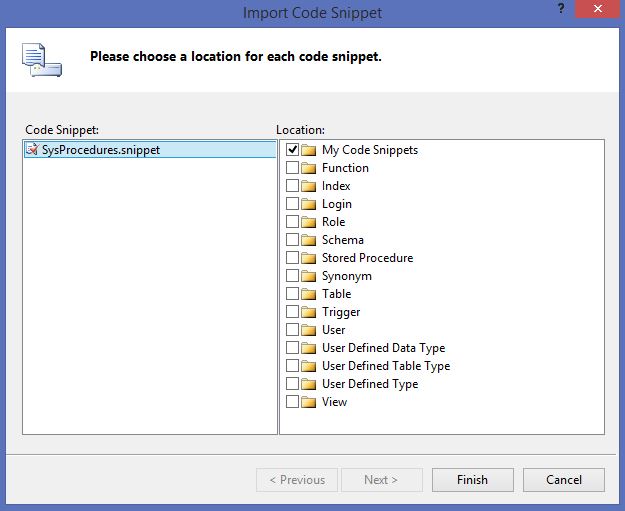Click the Stored Procedure folder icon
This screenshot has width=625, height=511.
pyautogui.click(x=309, y=258)
